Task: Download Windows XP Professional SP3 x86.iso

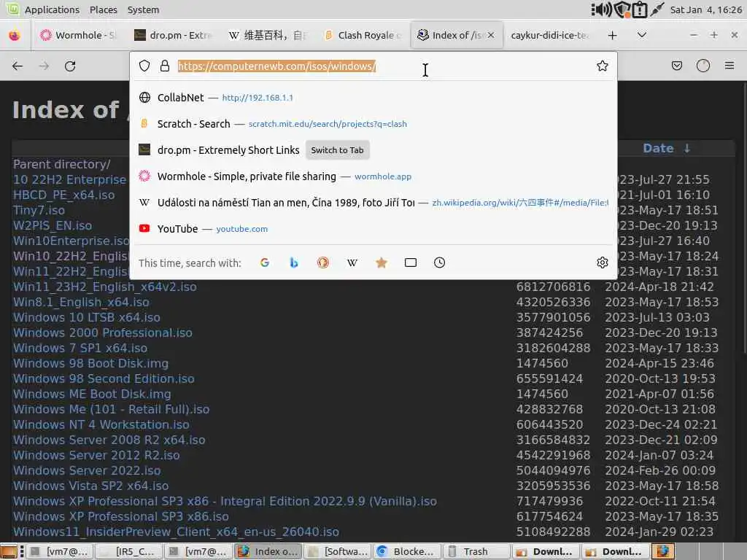Action: tap(120, 516)
